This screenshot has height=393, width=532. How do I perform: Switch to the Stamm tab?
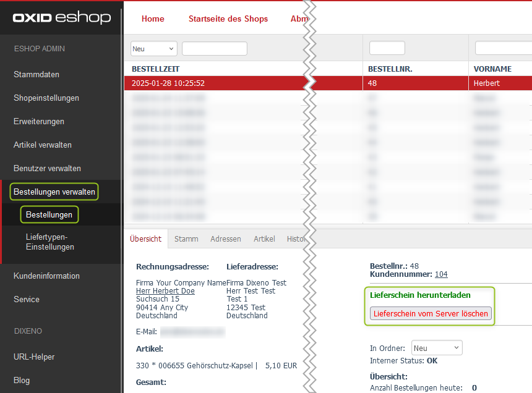click(x=186, y=239)
